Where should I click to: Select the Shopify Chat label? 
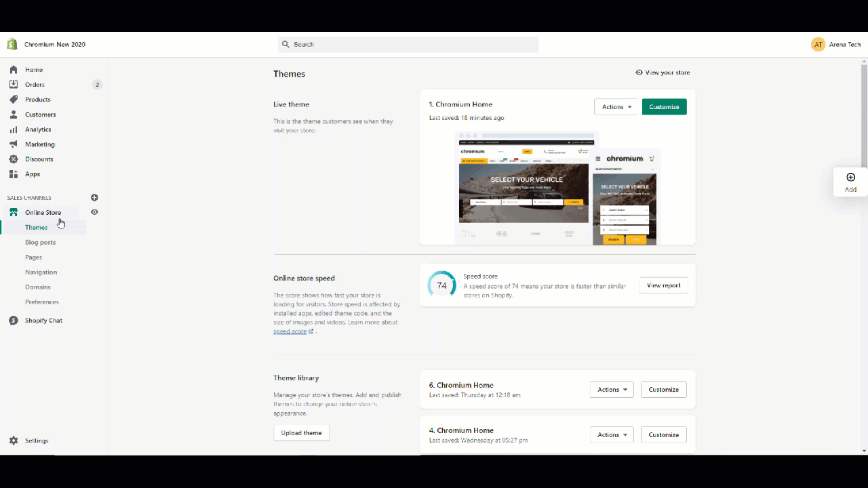43,321
